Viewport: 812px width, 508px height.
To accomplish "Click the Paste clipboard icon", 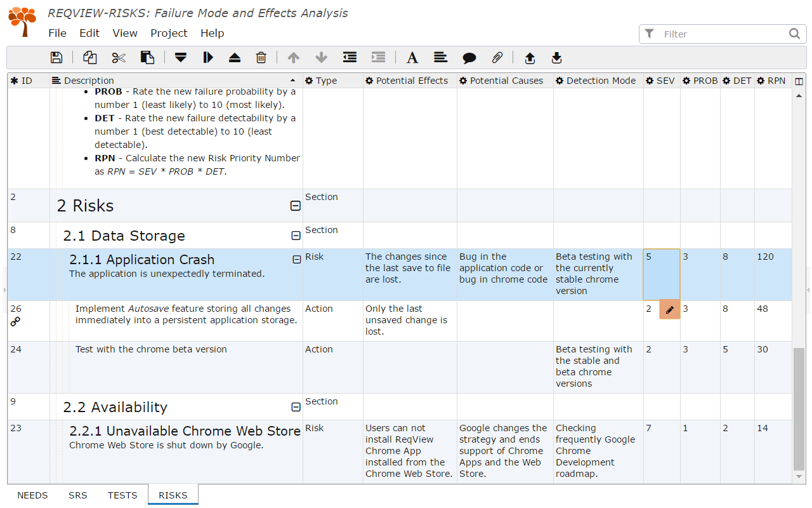I will tap(147, 58).
